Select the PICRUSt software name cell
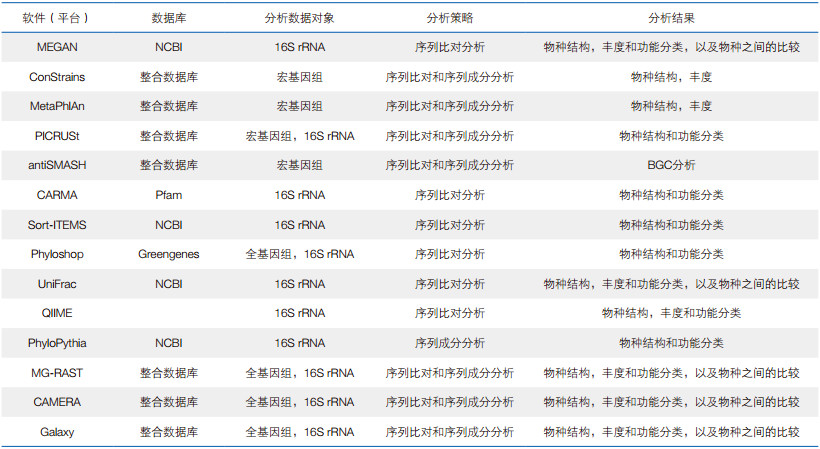820x449 pixels. click(x=57, y=136)
